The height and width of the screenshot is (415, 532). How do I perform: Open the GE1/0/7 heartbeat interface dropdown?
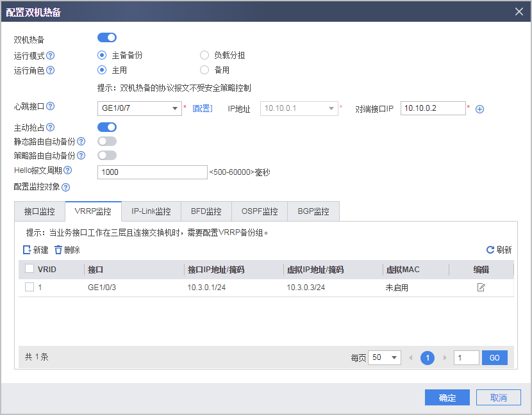coord(174,108)
